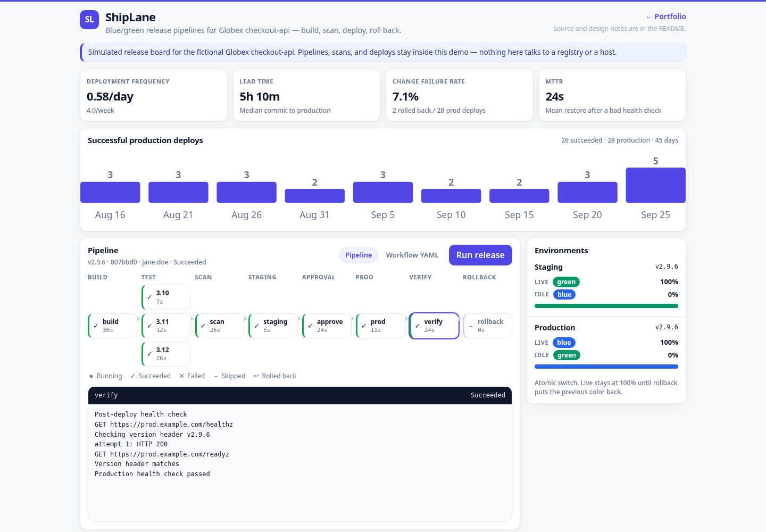Click the MTTR metric card

pos(612,95)
